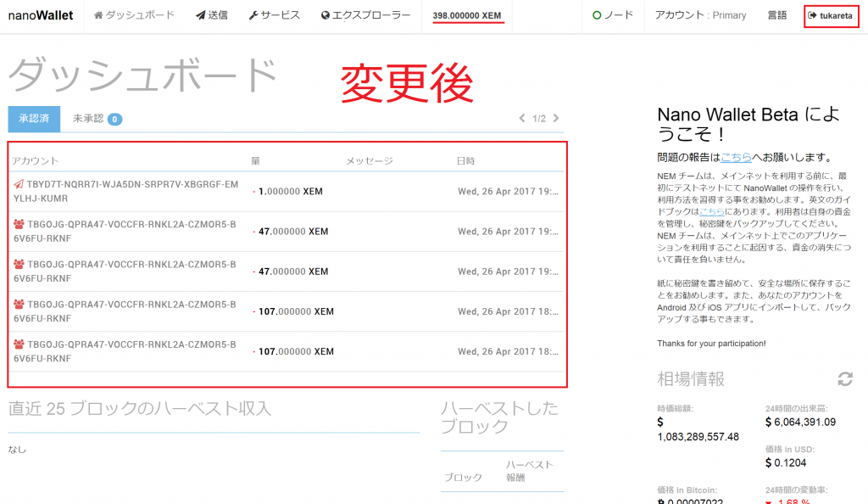The width and height of the screenshot is (868, 504).
Task: Open the ダッシュボード menu item
Action: 134,15
